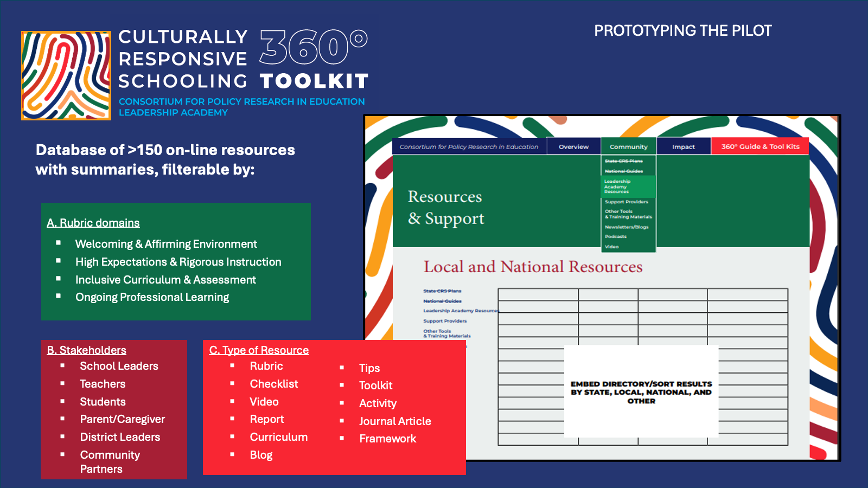Select 'Welcoming & Affirming Environment' bullet
This screenshot has height=488, width=868.
point(166,244)
